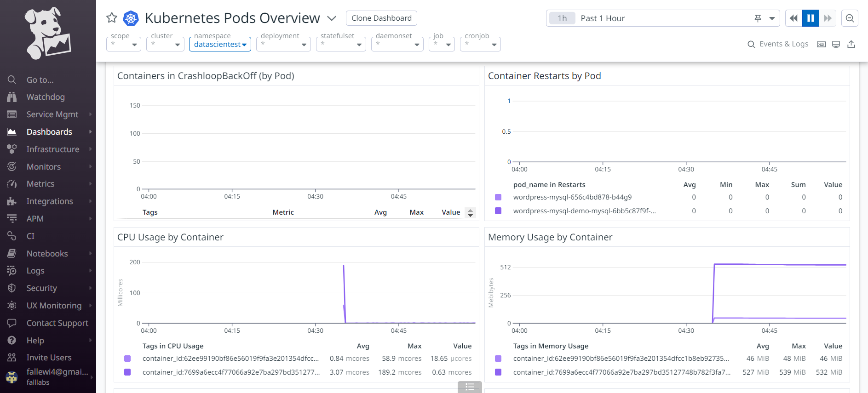This screenshot has height=393, width=868.
Task: Click the Clone Dashboard button
Action: click(381, 18)
